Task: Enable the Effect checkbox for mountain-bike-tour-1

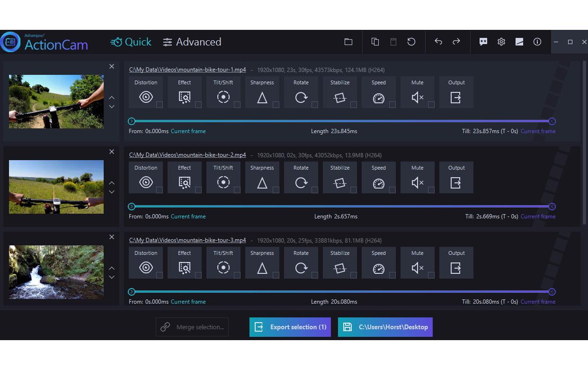Action: [198, 105]
